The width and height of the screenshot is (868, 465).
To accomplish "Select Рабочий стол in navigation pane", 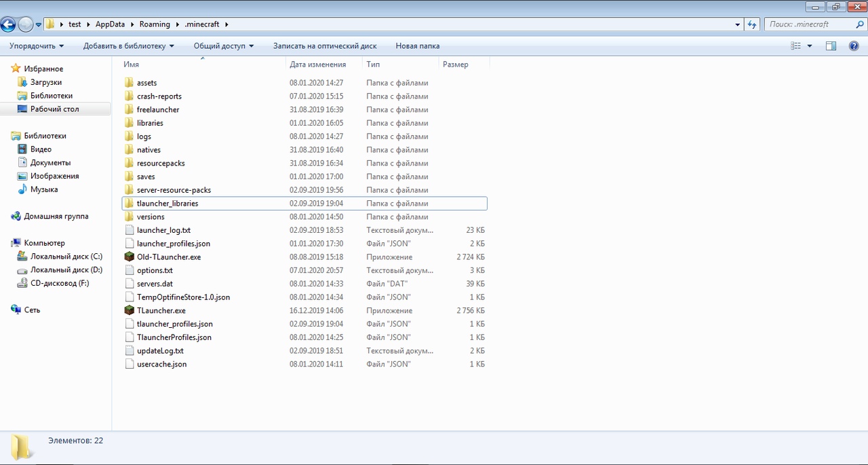I will tap(55, 109).
